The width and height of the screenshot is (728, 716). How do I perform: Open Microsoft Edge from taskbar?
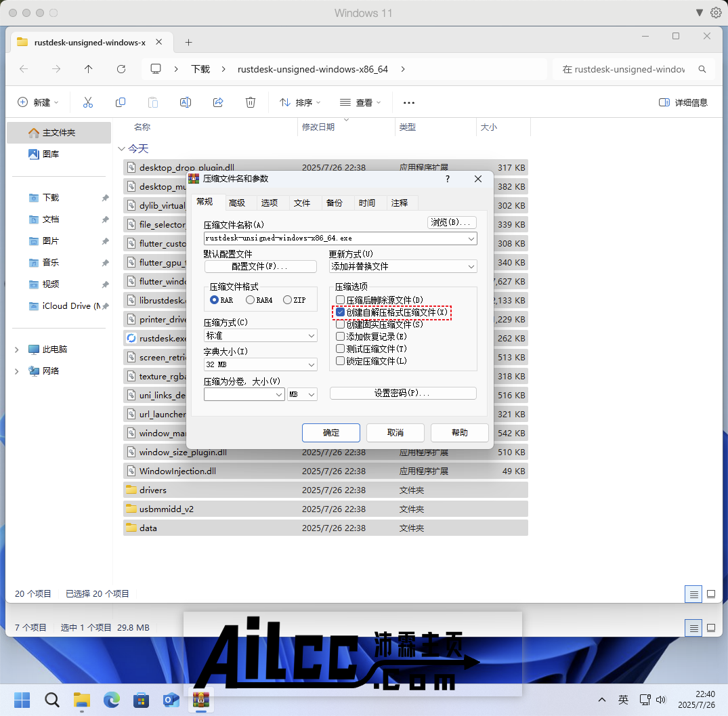[x=112, y=700]
